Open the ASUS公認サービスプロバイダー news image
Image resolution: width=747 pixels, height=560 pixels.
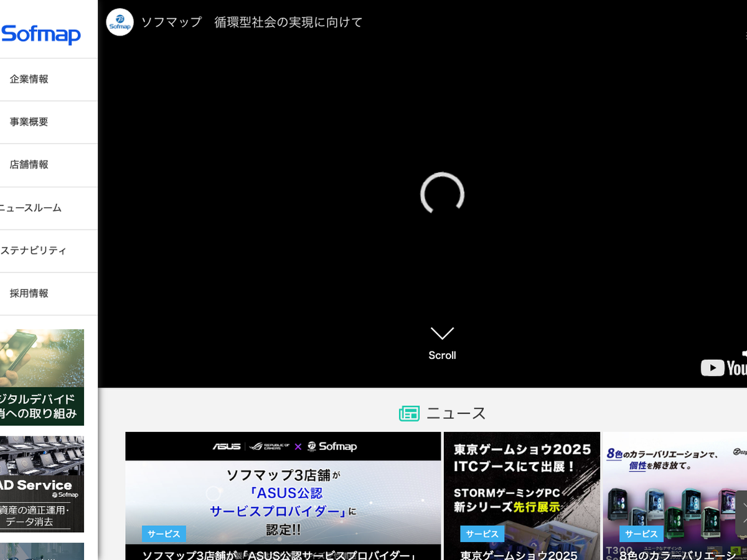pos(283,492)
